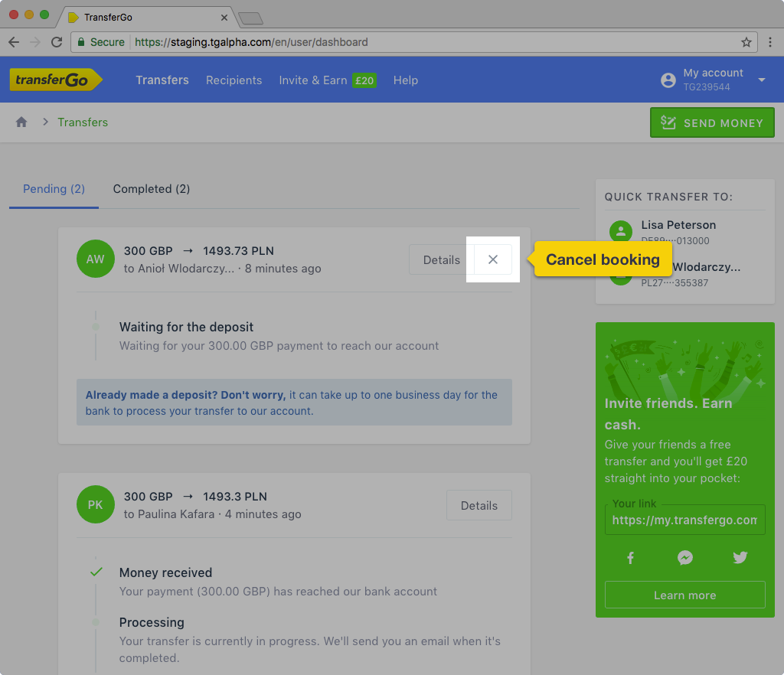Share invite link on Facebook

tap(631, 558)
